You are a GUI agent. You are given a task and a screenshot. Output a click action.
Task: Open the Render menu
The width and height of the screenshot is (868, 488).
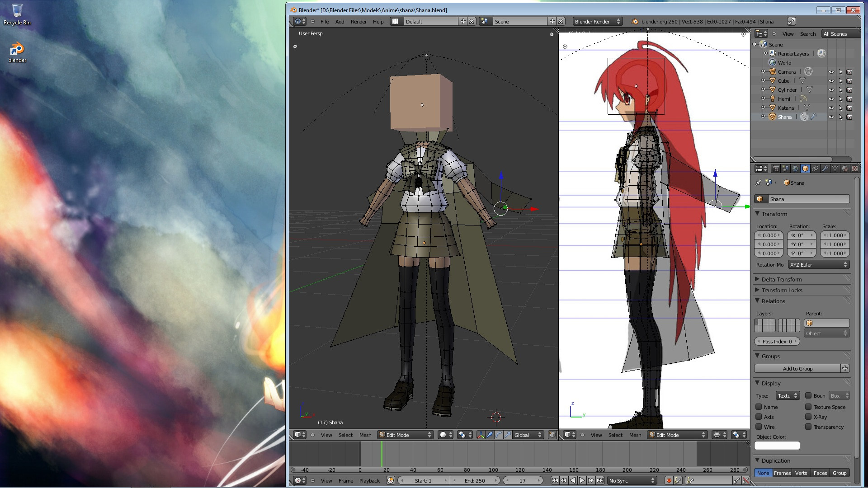coord(359,21)
